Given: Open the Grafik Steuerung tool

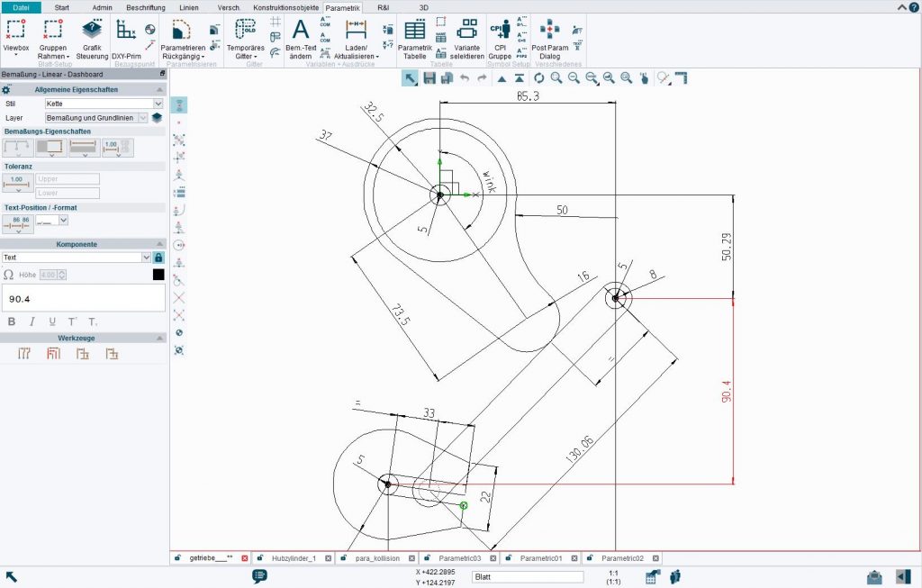Looking at the screenshot, I should pos(92,36).
